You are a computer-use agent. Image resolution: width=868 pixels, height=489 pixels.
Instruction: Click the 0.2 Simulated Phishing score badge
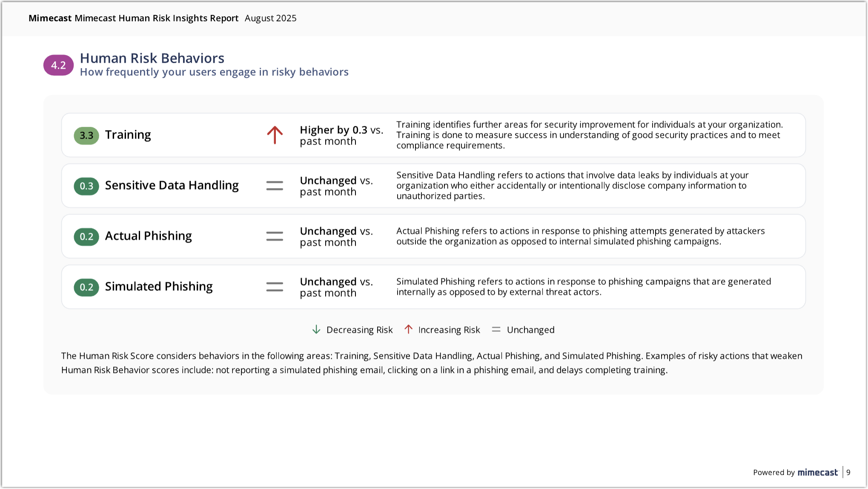coord(86,287)
